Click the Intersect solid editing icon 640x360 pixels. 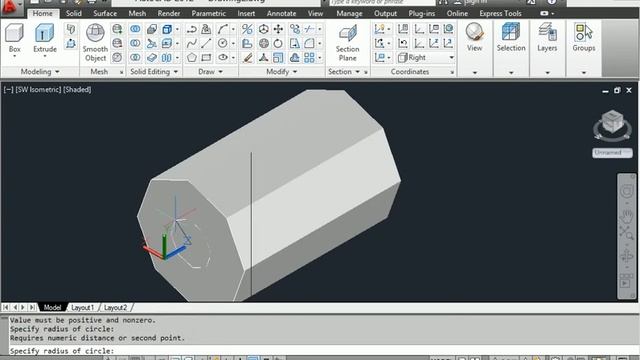click(135, 58)
